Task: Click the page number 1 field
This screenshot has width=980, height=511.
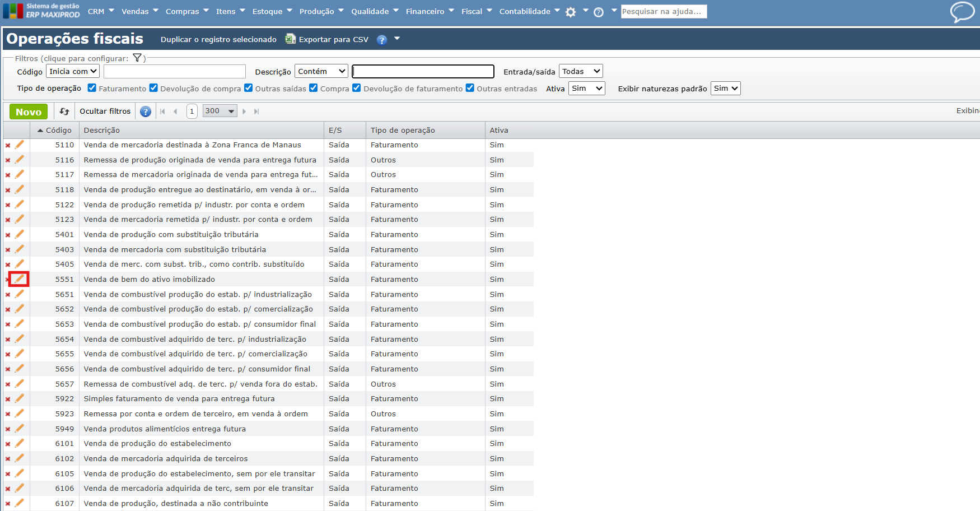Action: click(192, 111)
